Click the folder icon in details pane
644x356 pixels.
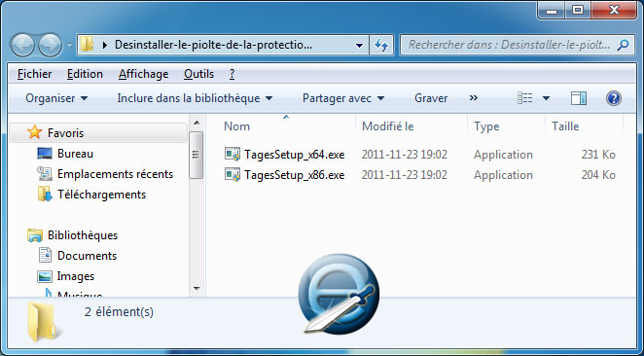click(x=44, y=323)
